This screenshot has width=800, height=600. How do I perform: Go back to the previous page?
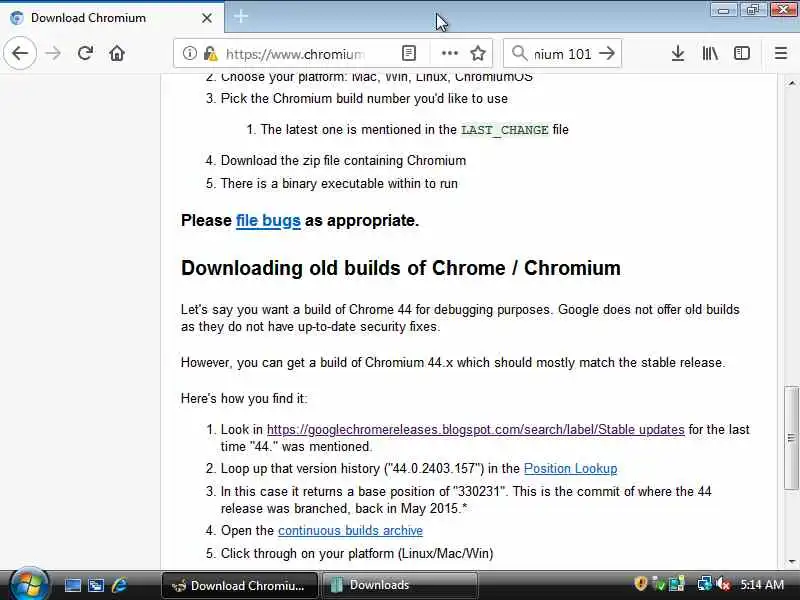point(20,53)
